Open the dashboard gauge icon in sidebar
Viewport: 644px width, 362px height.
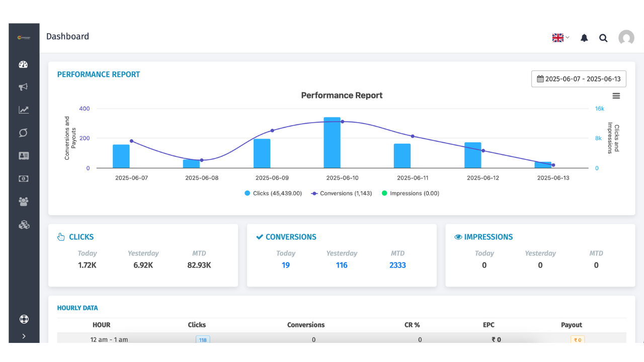(24, 64)
